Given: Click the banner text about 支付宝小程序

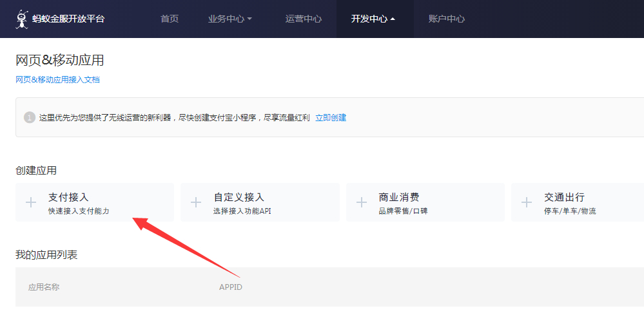Looking at the screenshot, I should tap(175, 118).
